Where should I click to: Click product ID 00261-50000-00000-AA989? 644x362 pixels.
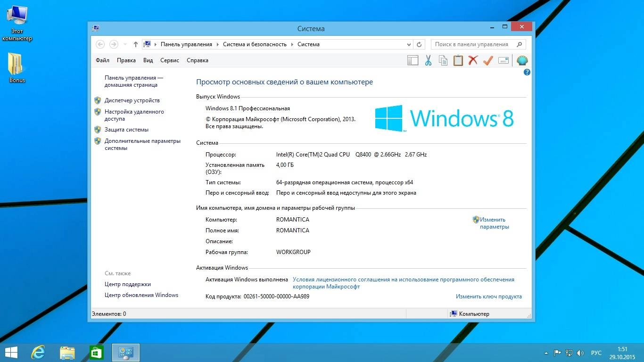point(276,296)
